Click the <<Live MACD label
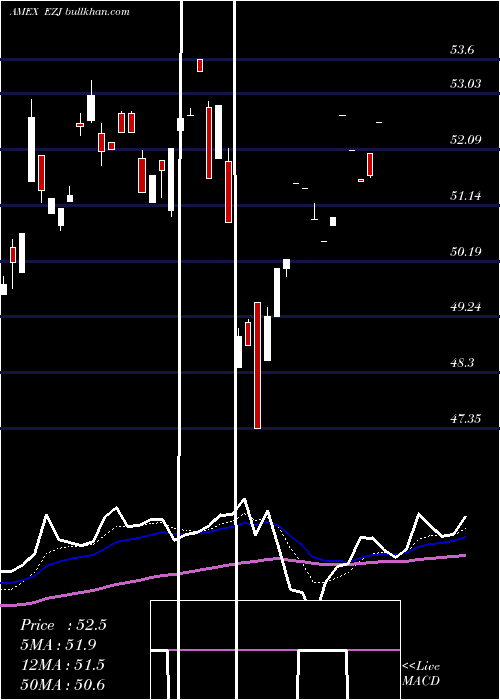The height and width of the screenshot is (700, 500). click(421, 673)
